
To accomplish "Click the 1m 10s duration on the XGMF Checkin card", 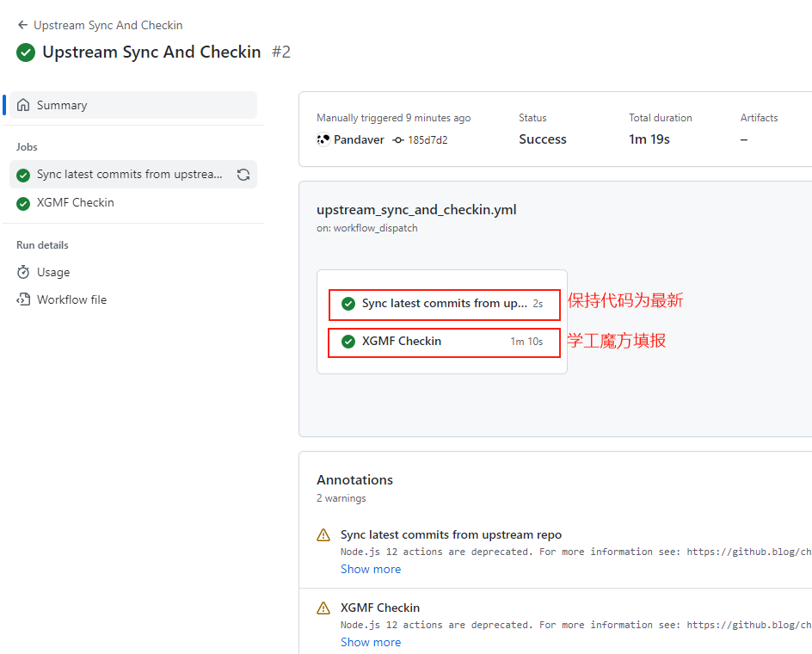I will (x=526, y=342).
